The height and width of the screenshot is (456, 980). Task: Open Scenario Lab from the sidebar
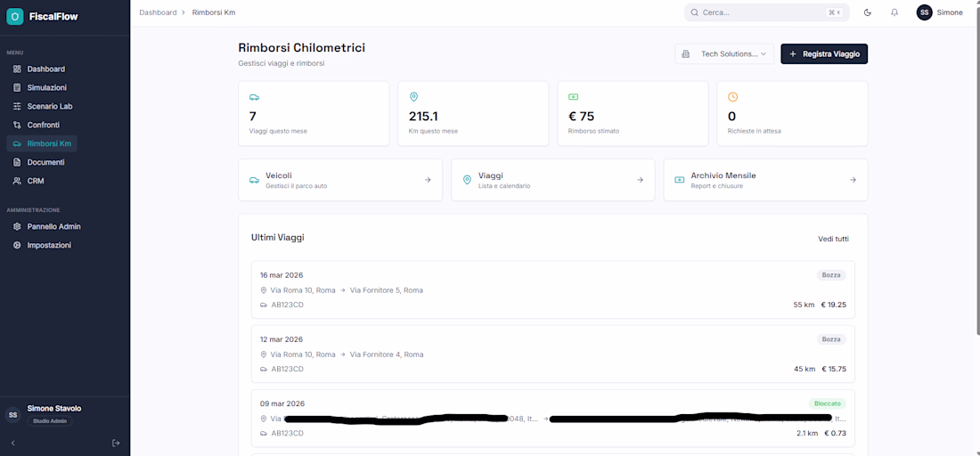(49, 106)
